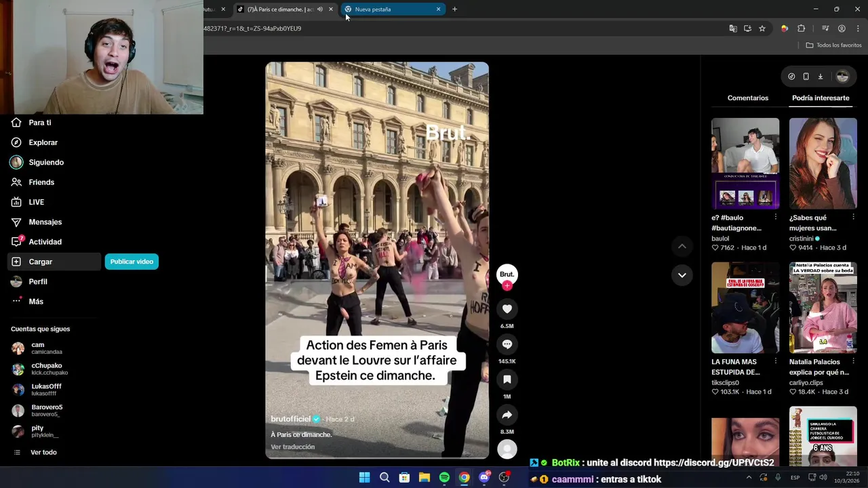This screenshot has height=488, width=868.
Task: Switch to the Comentarios tab
Action: (748, 98)
